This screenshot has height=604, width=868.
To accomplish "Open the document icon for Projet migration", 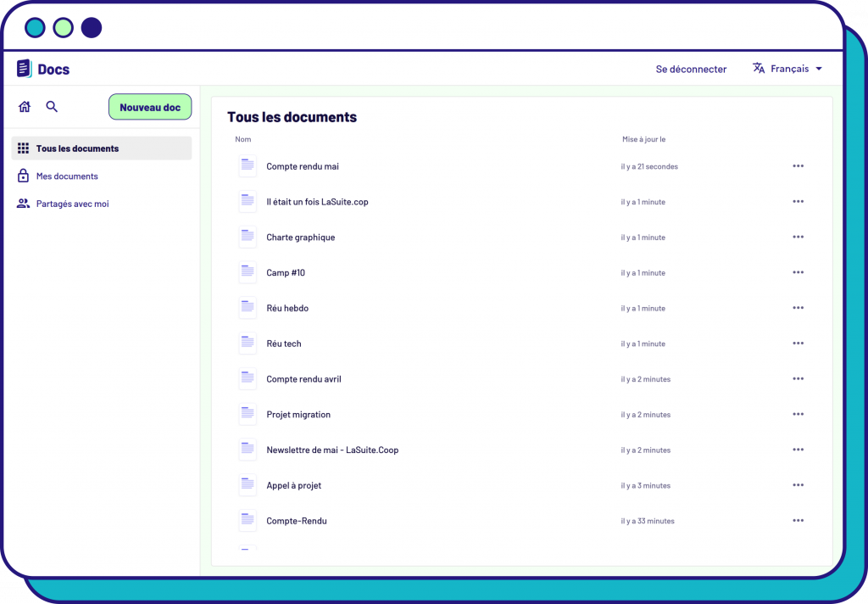I will tap(248, 414).
